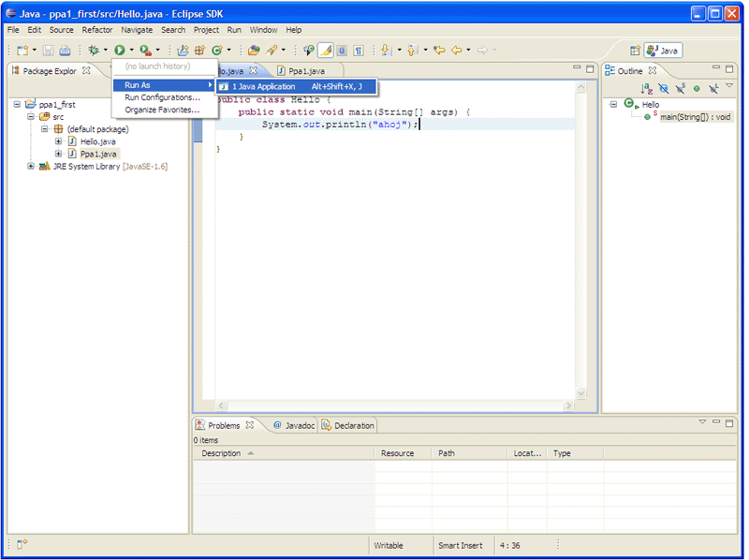The height and width of the screenshot is (560, 749).
Task: Maximize the editor area button
Action: pos(590,68)
